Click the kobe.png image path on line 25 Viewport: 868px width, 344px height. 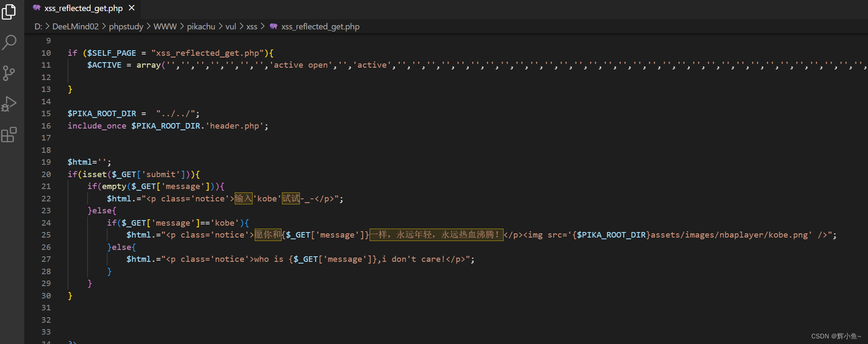tap(729, 235)
